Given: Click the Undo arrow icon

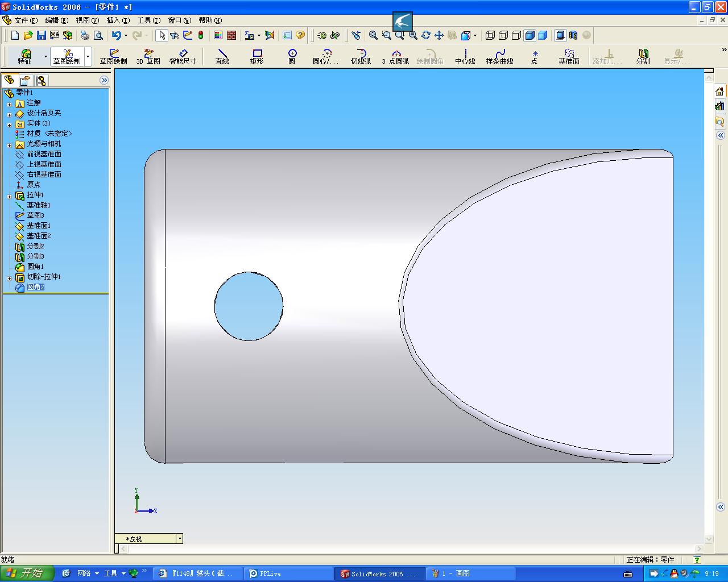Looking at the screenshot, I should [116, 35].
